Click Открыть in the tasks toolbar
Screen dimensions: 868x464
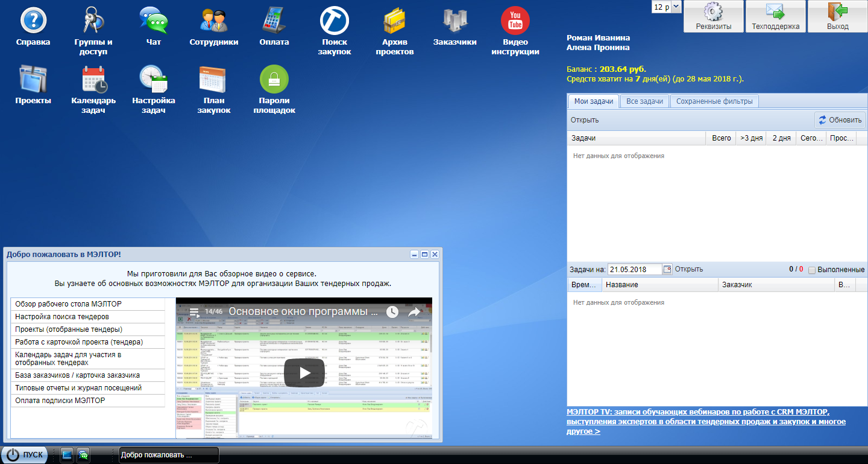(585, 120)
